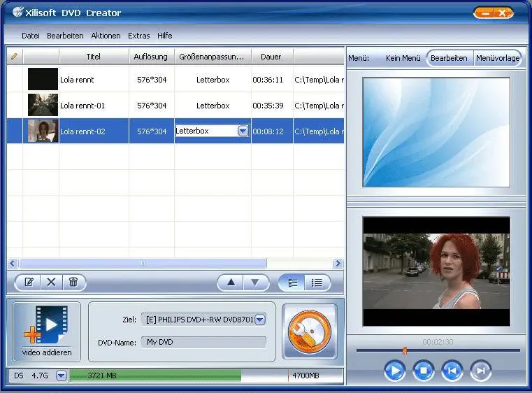Open the Menüvorlage button

pos(498,58)
